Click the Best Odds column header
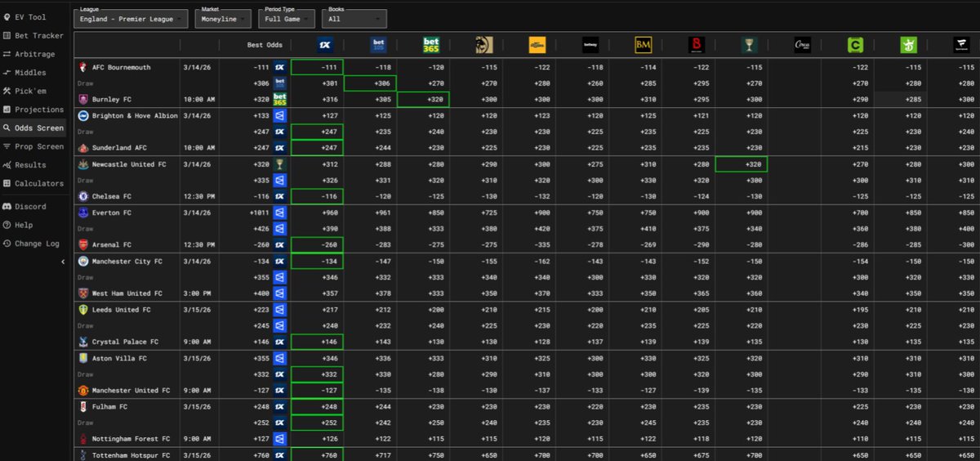This screenshot has width=980, height=461. pyautogui.click(x=265, y=45)
